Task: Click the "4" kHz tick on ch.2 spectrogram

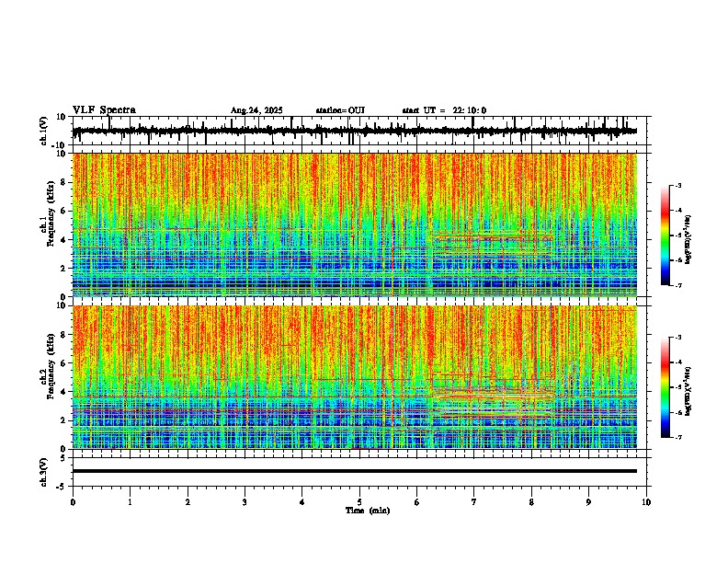Action: [64, 392]
